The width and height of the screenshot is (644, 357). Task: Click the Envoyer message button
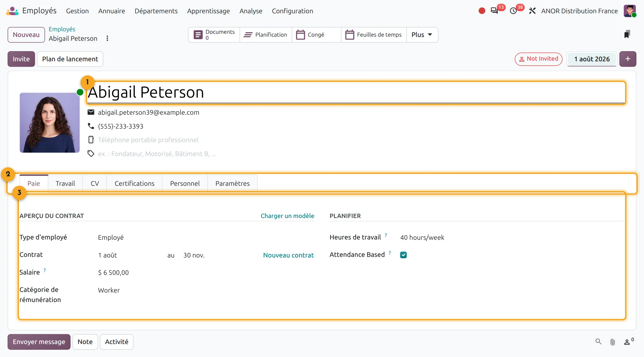(x=39, y=342)
